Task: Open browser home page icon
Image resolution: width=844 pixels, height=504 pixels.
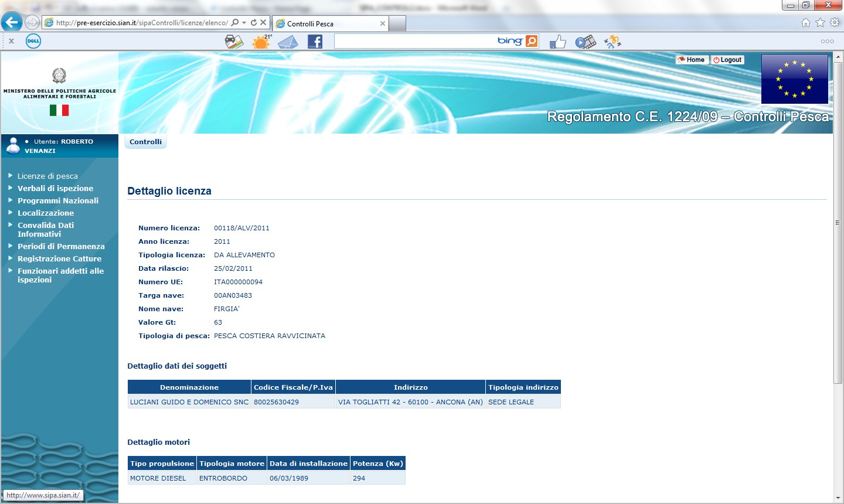Action: pyautogui.click(x=806, y=23)
